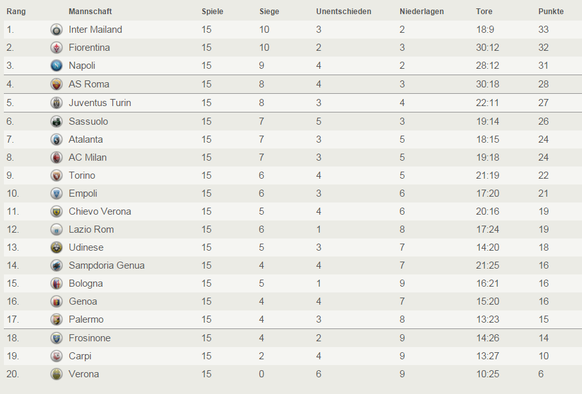Click the Inter Mailand club crest icon
Image resolution: width=582 pixels, height=394 pixels.
pyautogui.click(x=56, y=29)
